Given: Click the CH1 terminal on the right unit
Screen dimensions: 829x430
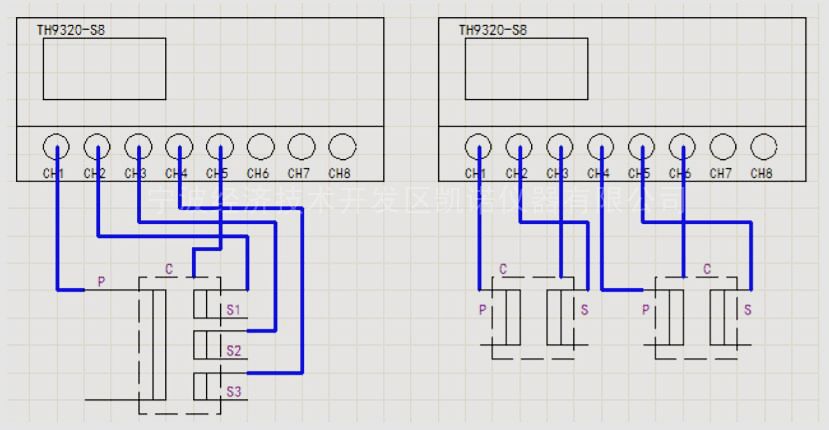Looking at the screenshot, I should [x=478, y=147].
